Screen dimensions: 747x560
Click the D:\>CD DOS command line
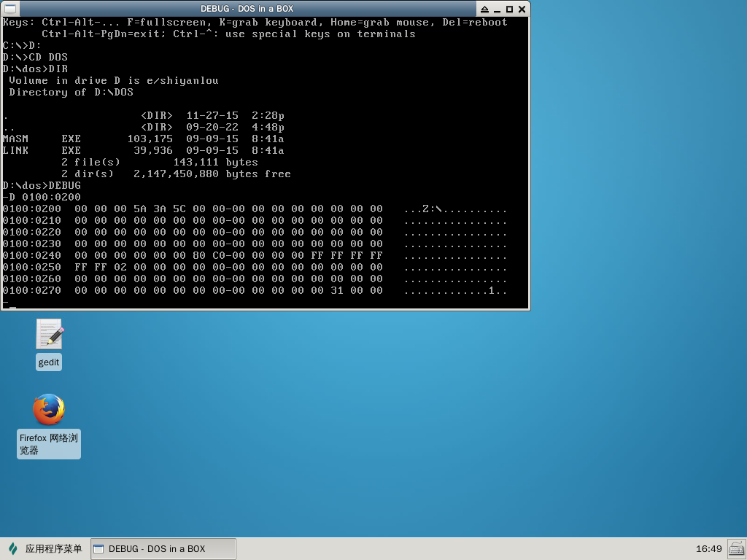[x=35, y=57]
